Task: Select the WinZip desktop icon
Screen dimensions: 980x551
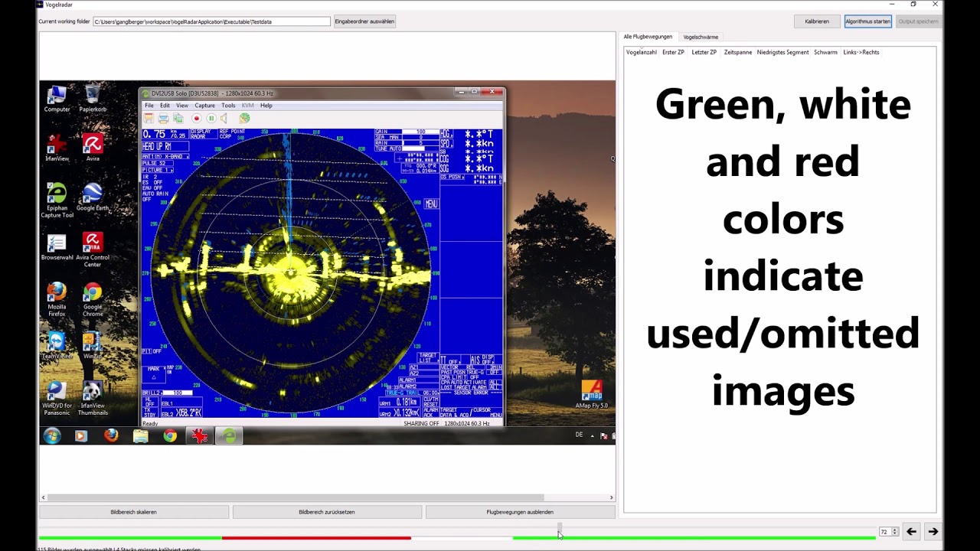Action: point(93,346)
